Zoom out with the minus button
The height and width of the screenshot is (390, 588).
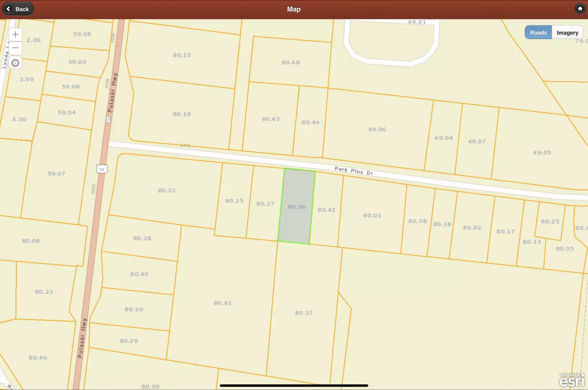coord(15,48)
